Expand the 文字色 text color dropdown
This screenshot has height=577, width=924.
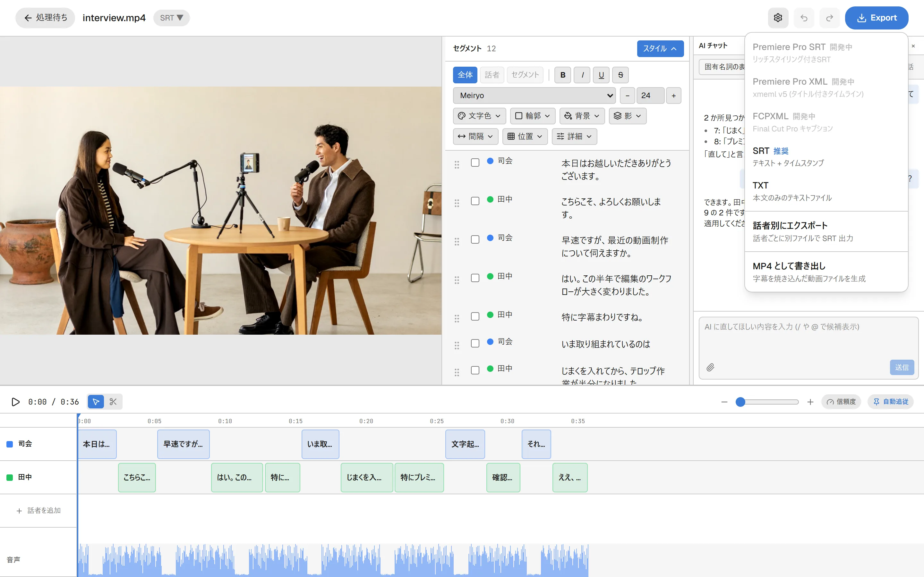[479, 116]
